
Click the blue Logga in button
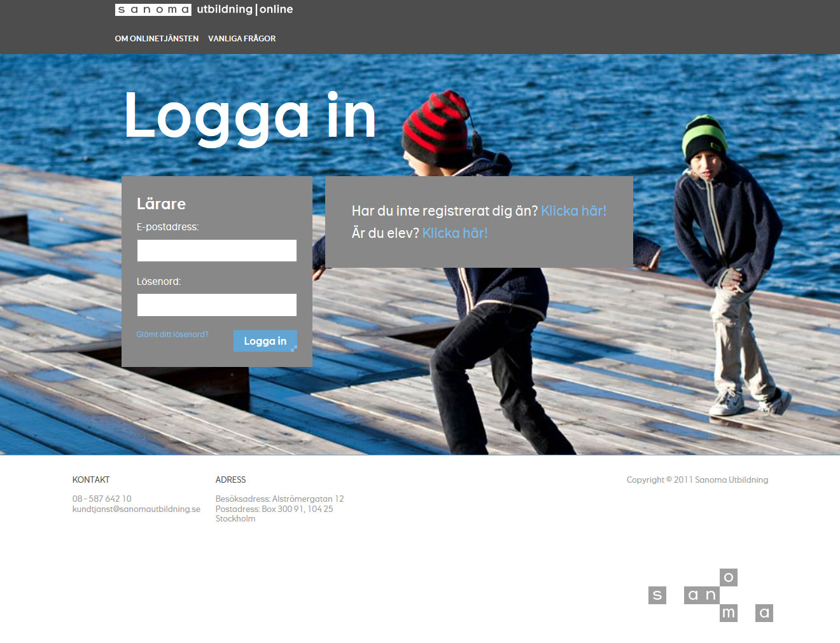click(265, 341)
